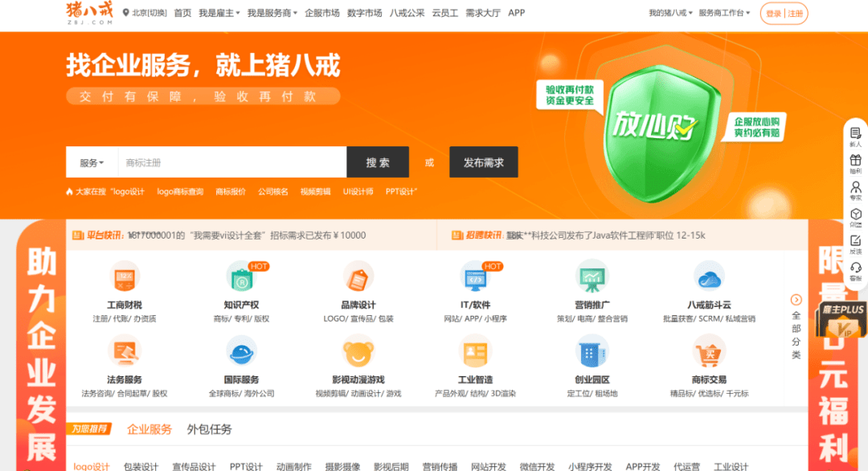Open the 八戒筋斗云 cloud icon
868x471 pixels.
[x=709, y=277]
